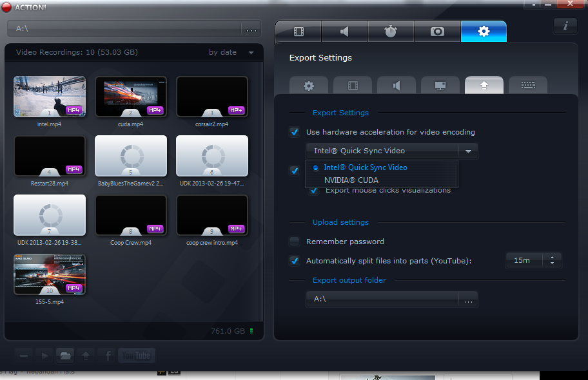Select the Restart28.mp4 thumbnail
This screenshot has height=380, width=588.
(50, 156)
